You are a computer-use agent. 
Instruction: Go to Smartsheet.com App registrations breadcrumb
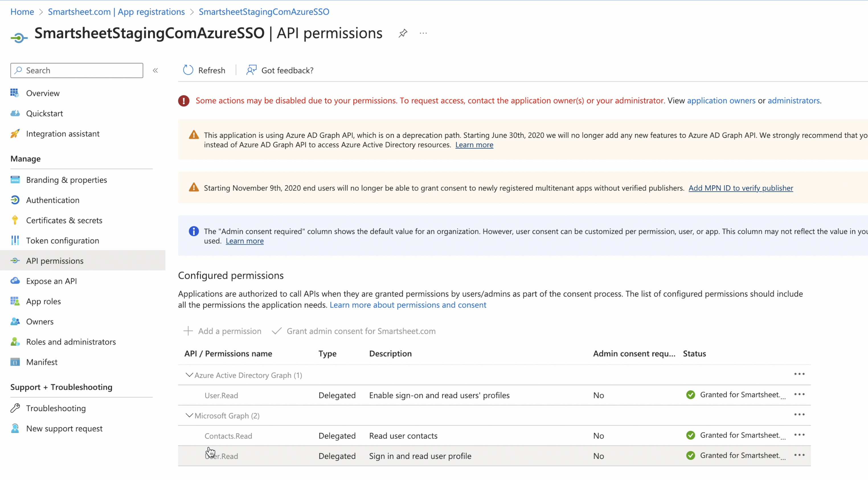pos(116,11)
